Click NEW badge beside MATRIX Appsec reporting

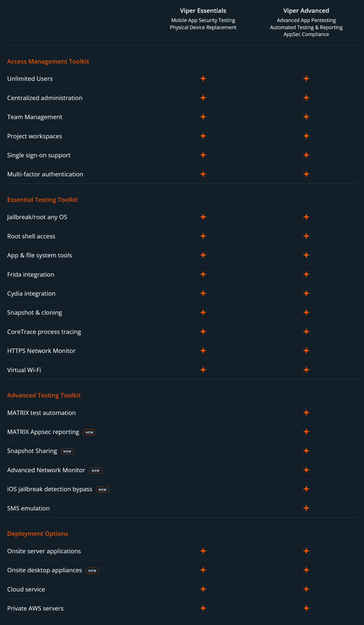click(x=90, y=432)
